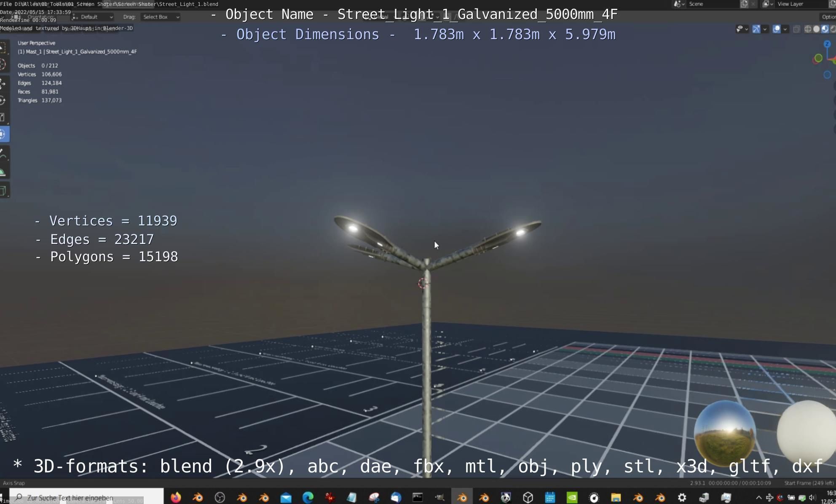Open the Select Box drag dropdown
Image resolution: width=836 pixels, height=504 pixels.
[161, 17]
